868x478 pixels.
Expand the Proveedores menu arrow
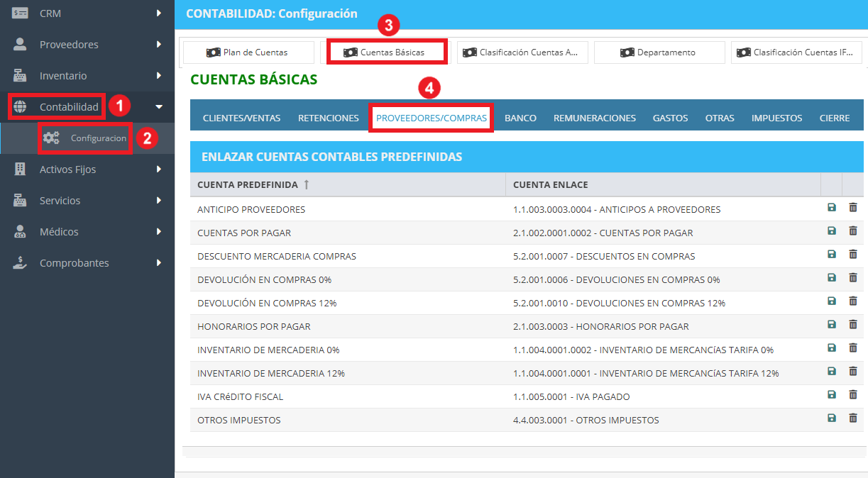[159, 44]
